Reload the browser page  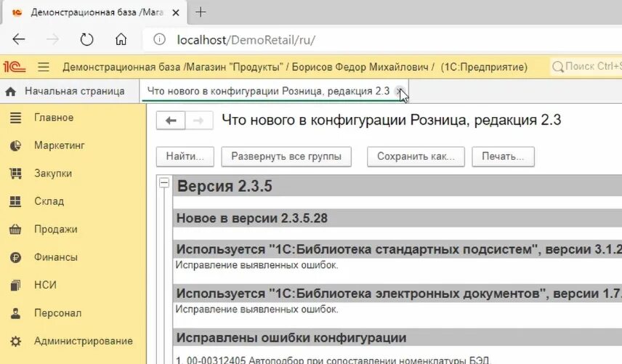pyautogui.click(x=86, y=39)
